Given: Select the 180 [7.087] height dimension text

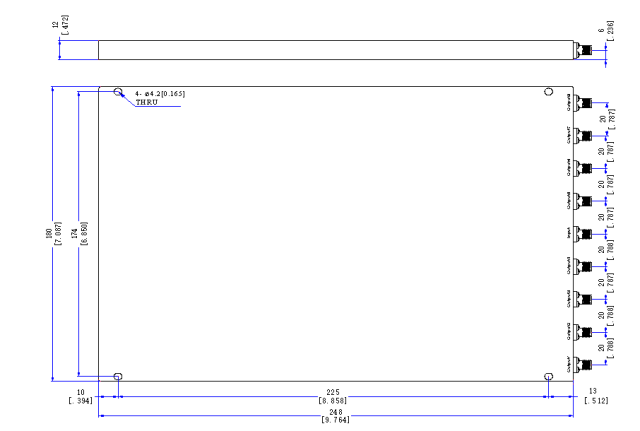Looking at the screenshot, I should pos(53,233).
